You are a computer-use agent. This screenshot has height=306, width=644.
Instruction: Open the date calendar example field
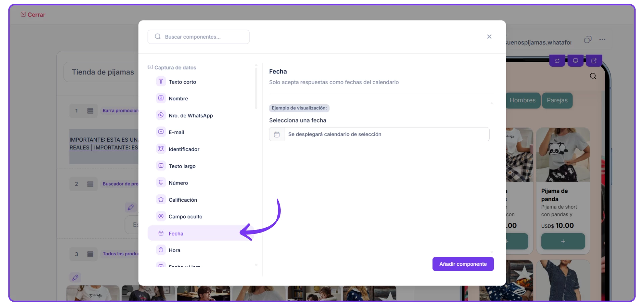[x=379, y=134]
